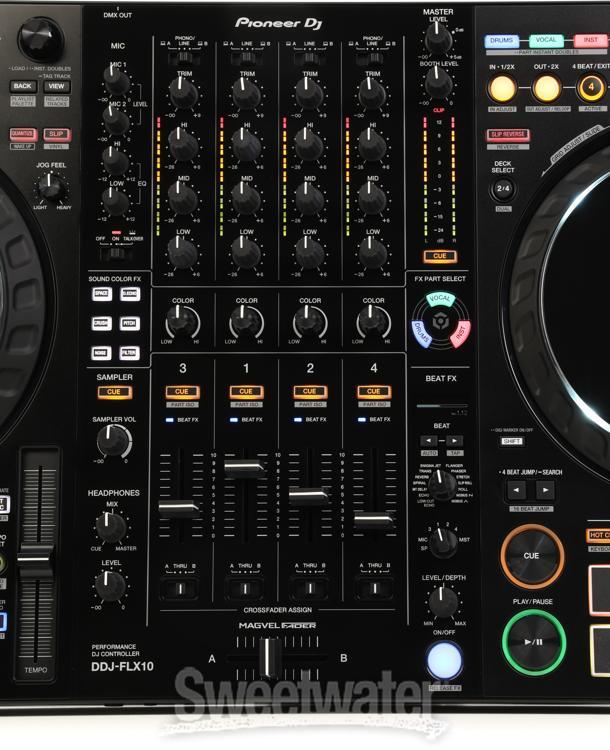The width and height of the screenshot is (610, 750).
Task: Select VOCAL segment in FX Part Select ring
Action: [x=440, y=299]
